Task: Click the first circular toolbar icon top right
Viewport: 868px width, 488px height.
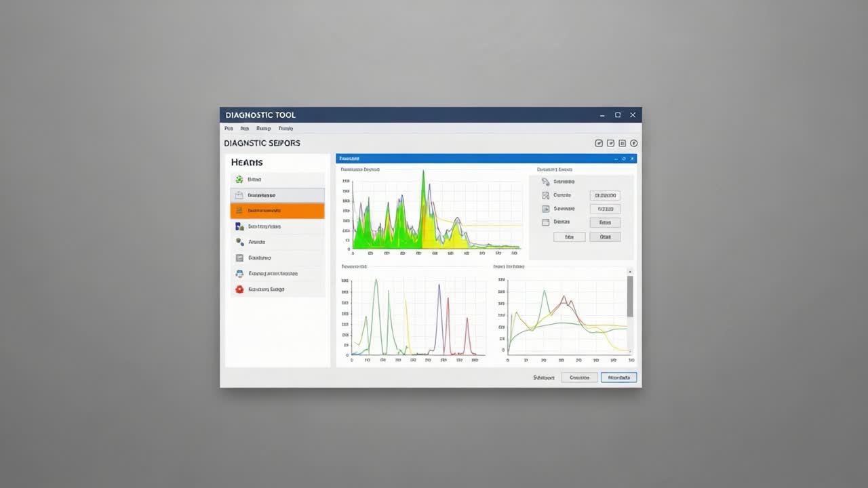Action: pos(599,143)
